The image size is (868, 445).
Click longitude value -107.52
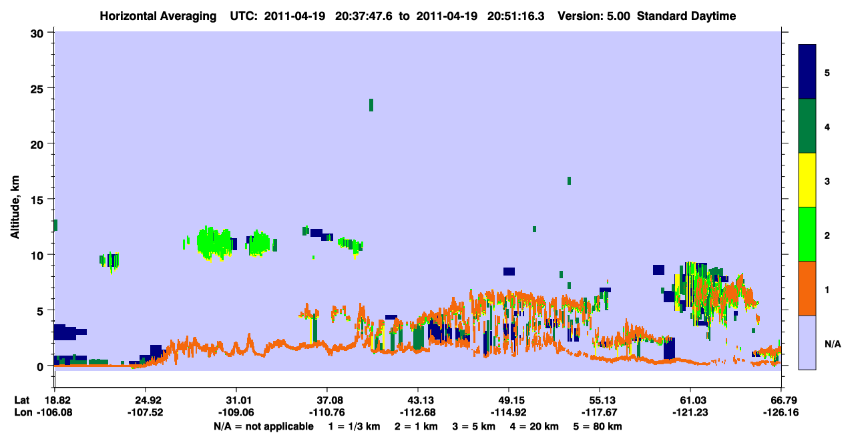[146, 412]
